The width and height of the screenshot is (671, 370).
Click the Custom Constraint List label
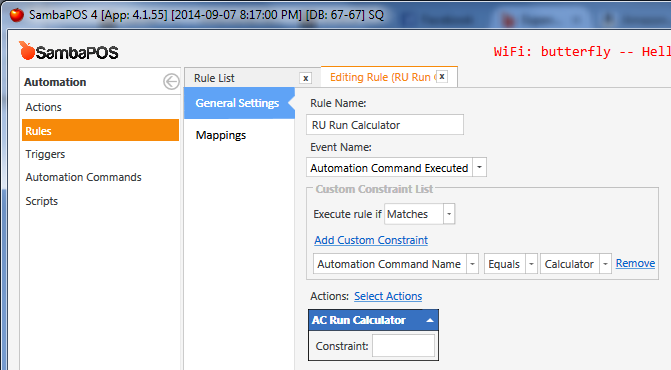374,189
